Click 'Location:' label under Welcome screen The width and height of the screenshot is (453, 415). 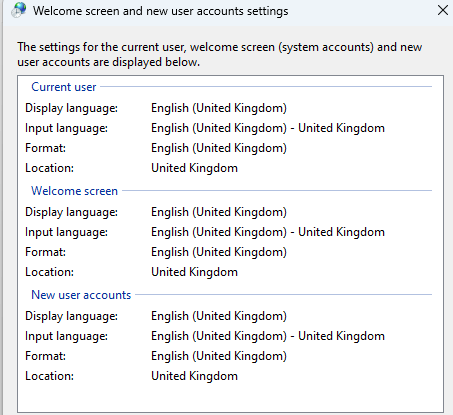pos(49,272)
